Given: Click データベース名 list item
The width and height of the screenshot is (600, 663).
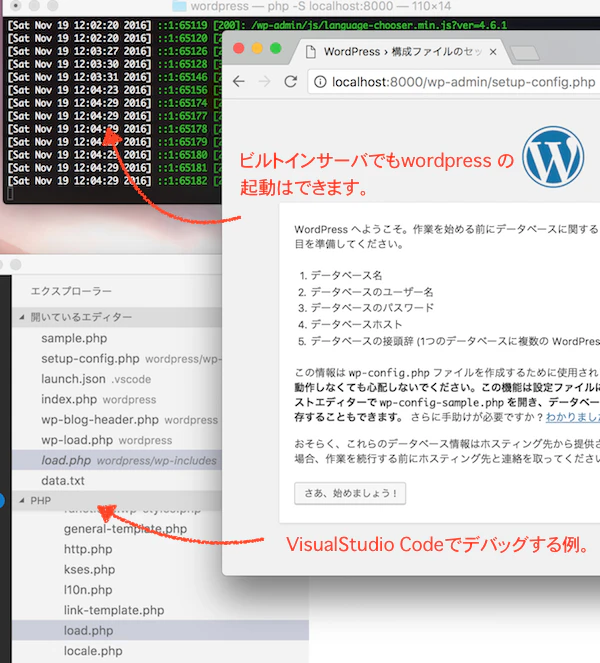Looking at the screenshot, I should click(346, 276).
